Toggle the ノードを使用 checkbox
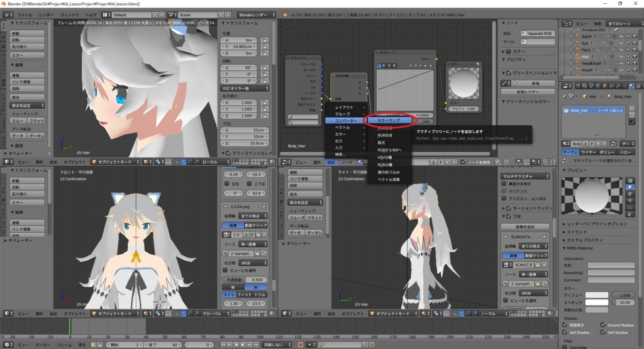Image resolution: width=644 pixels, height=349 pixels. 463,162
